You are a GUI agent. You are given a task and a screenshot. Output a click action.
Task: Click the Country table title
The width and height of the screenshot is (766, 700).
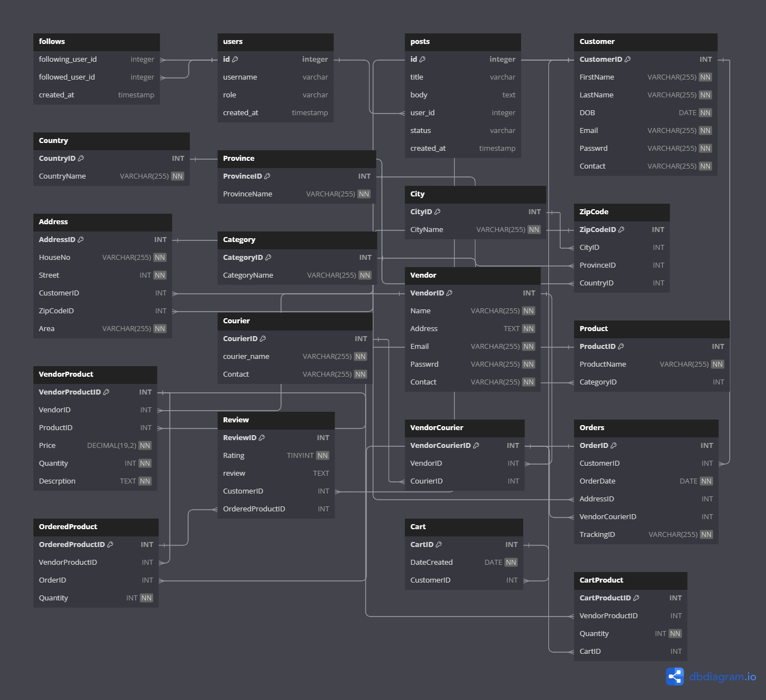(x=53, y=141)
